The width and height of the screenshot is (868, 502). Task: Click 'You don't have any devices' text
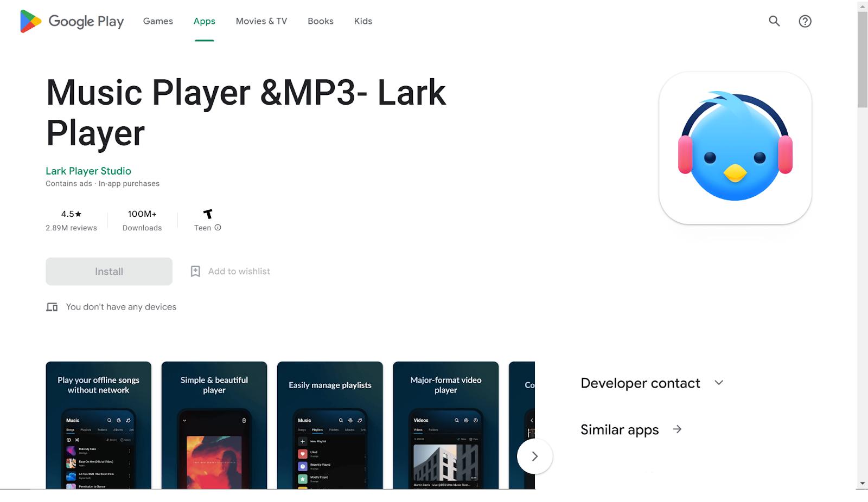[121, 307]
